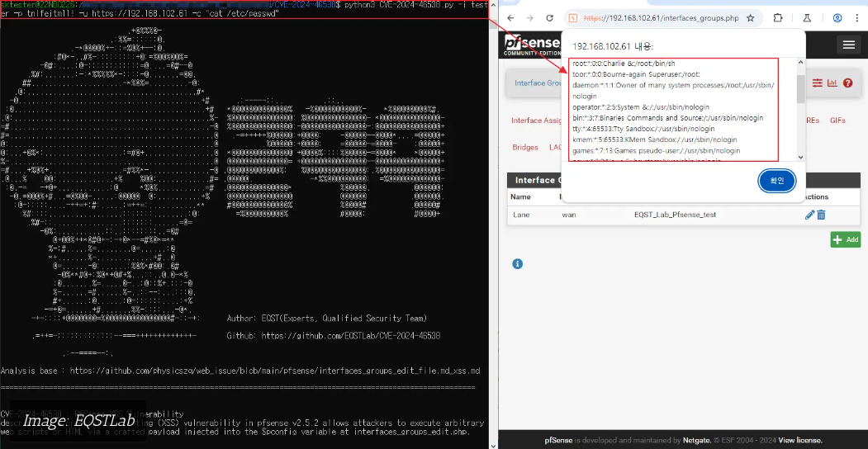
Task: Switch to the GIFs tab
Action: pyautogui.click(x=837, y=121)
